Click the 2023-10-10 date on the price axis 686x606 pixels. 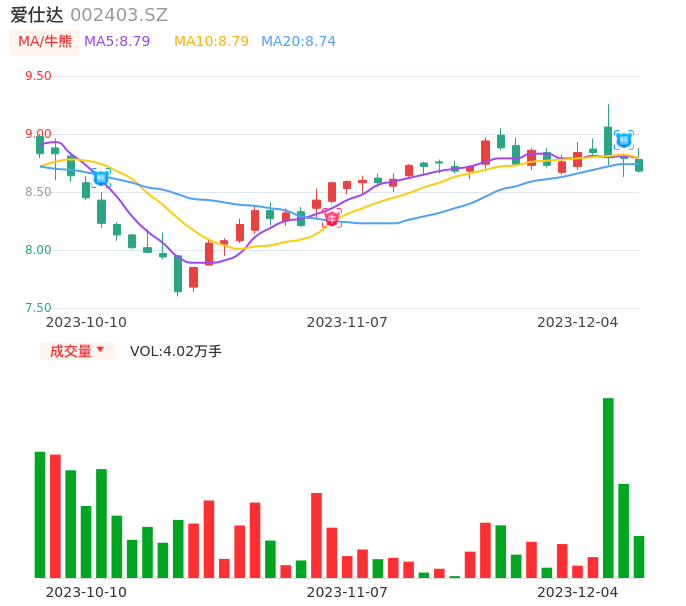[87, 322]
